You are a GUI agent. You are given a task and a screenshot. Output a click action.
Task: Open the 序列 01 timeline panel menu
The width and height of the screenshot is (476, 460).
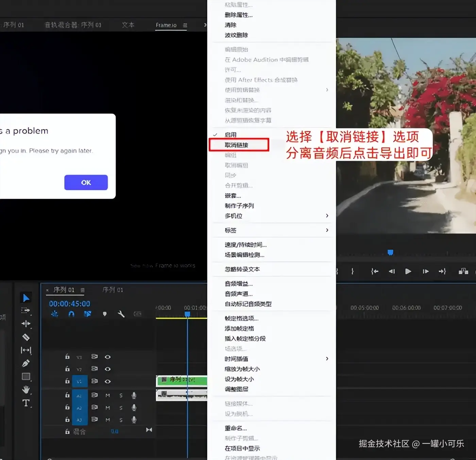(x=82, y=290)
